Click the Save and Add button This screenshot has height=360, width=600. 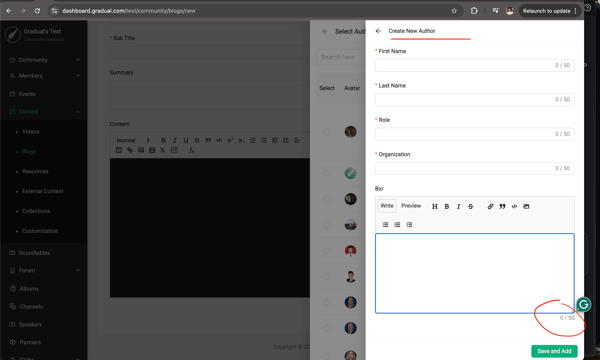(x=554, y=351)
